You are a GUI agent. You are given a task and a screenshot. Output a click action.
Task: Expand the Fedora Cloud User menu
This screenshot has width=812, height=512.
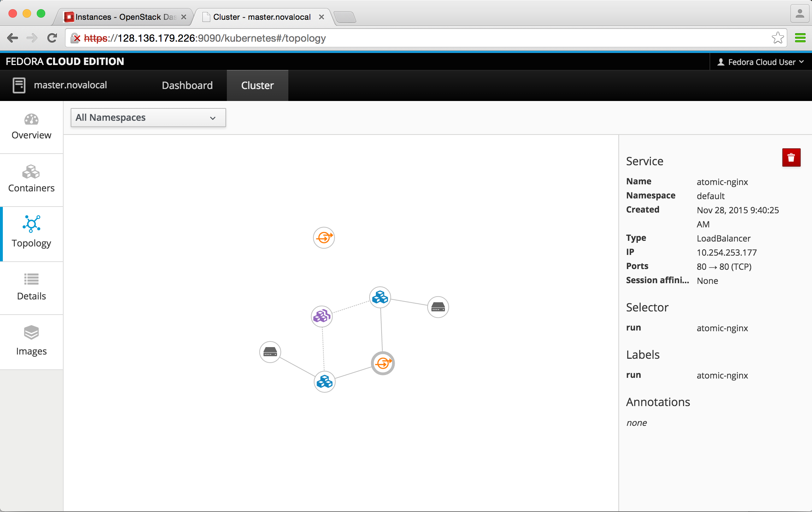tap(760, 62)
